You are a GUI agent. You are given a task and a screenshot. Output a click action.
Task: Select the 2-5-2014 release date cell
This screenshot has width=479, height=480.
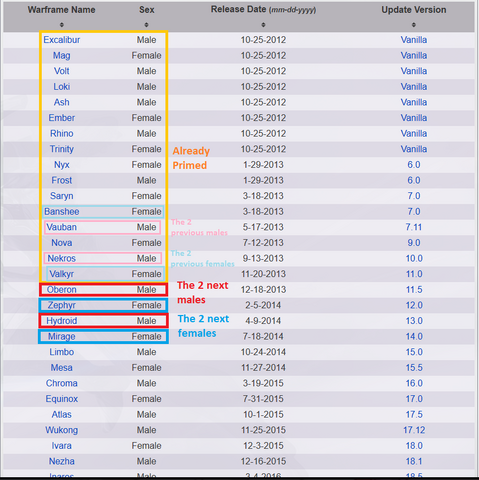click(263, 305)
